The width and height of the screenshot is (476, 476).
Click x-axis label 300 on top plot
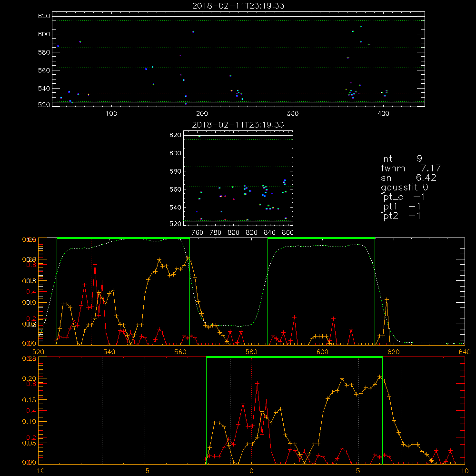(293, 114)
